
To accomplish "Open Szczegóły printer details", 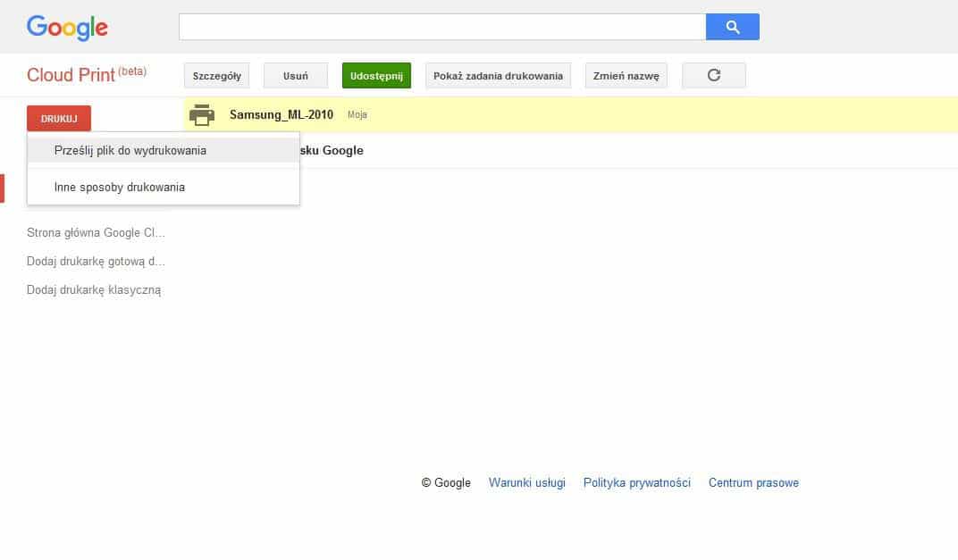I will pos(217,76).
